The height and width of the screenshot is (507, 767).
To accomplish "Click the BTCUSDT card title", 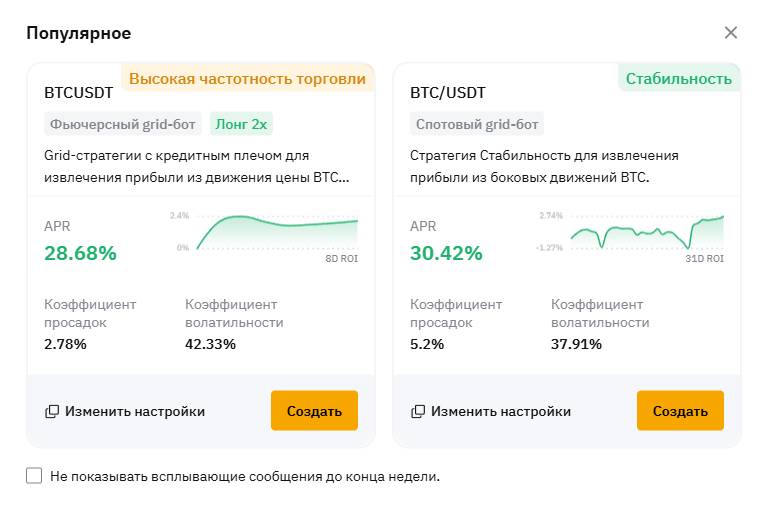I will point(79,93).
